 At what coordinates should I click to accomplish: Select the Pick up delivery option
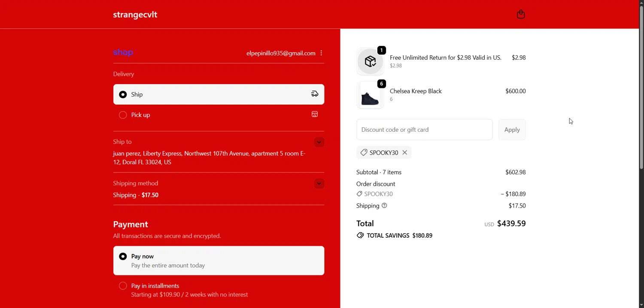219,115
